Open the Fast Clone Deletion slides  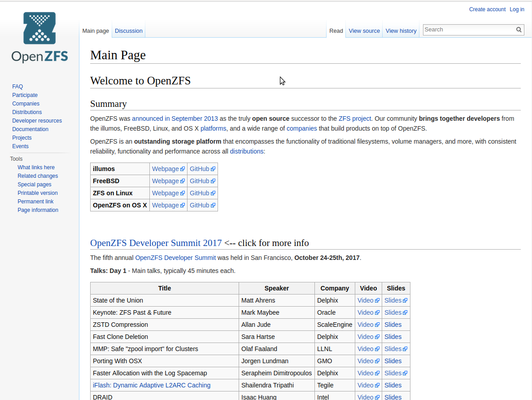pyautogui.click(x=393, y=337)
